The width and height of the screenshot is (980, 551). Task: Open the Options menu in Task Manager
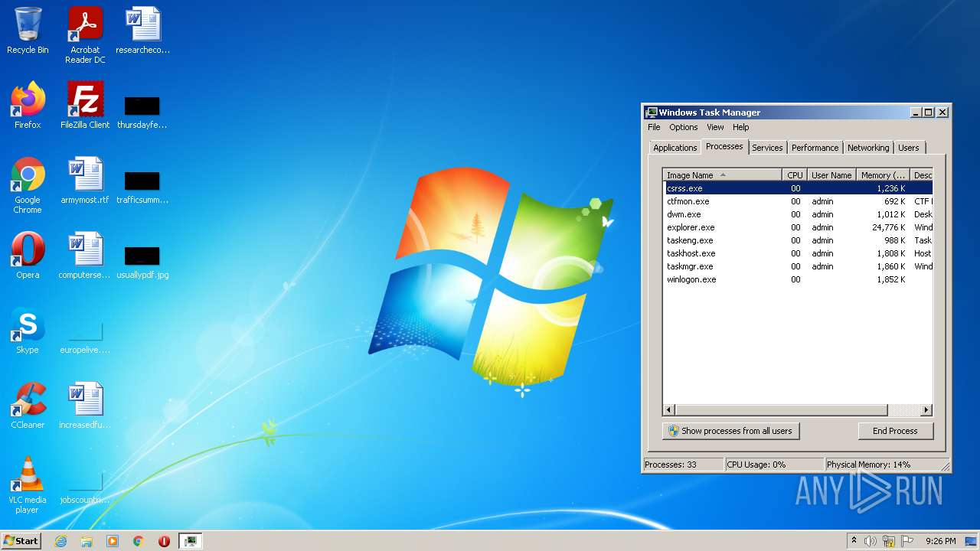pos(684,127)
